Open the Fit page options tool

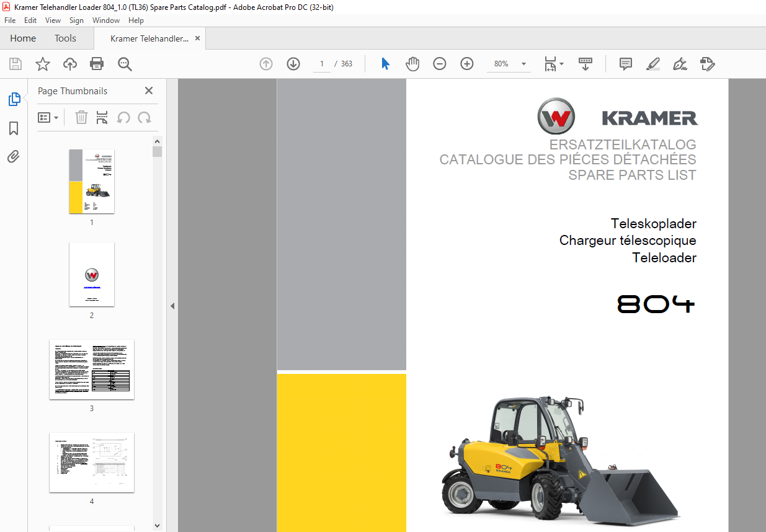coord(553,64)
